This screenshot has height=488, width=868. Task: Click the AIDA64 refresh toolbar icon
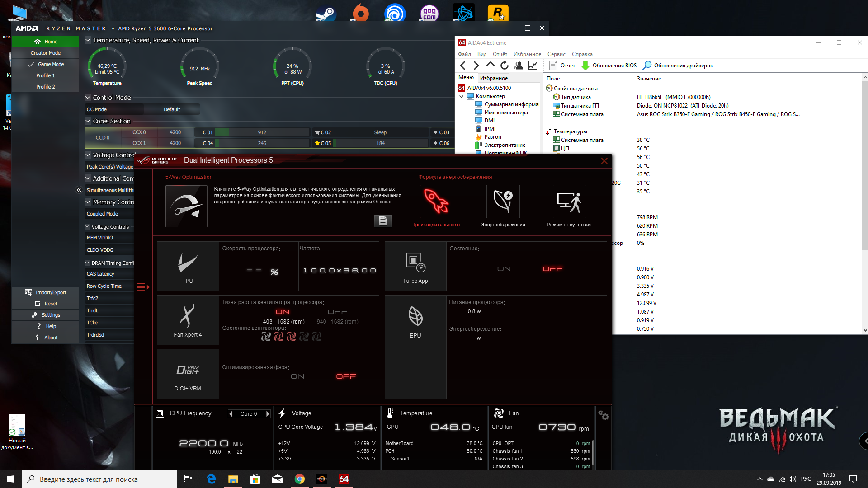pyautogui.click(x=505, y=66)
